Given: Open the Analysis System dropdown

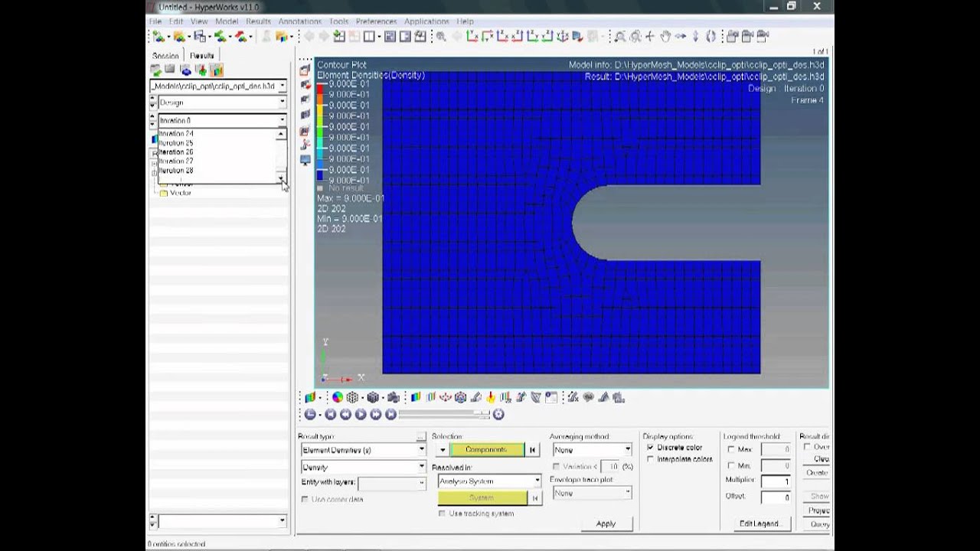Looking at the screenshot, I should pyautogui.click(x=537, y=481).
